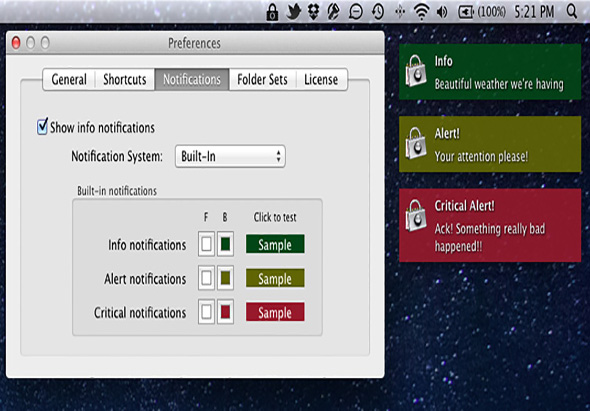Open the Twitter bird menu bar icon
Viewport: 590px width, 411px height.
[x=293, y=12]
